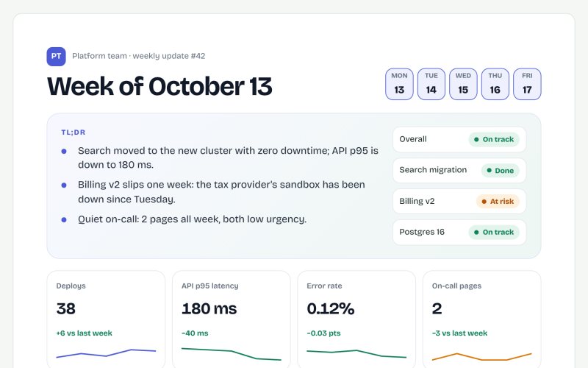588x368 pixels.
Task: Select the WED 15 day chip
Action: (x=463, y=84)
